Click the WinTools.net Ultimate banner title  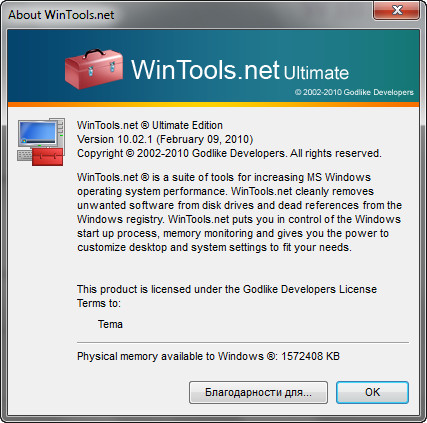240,70
